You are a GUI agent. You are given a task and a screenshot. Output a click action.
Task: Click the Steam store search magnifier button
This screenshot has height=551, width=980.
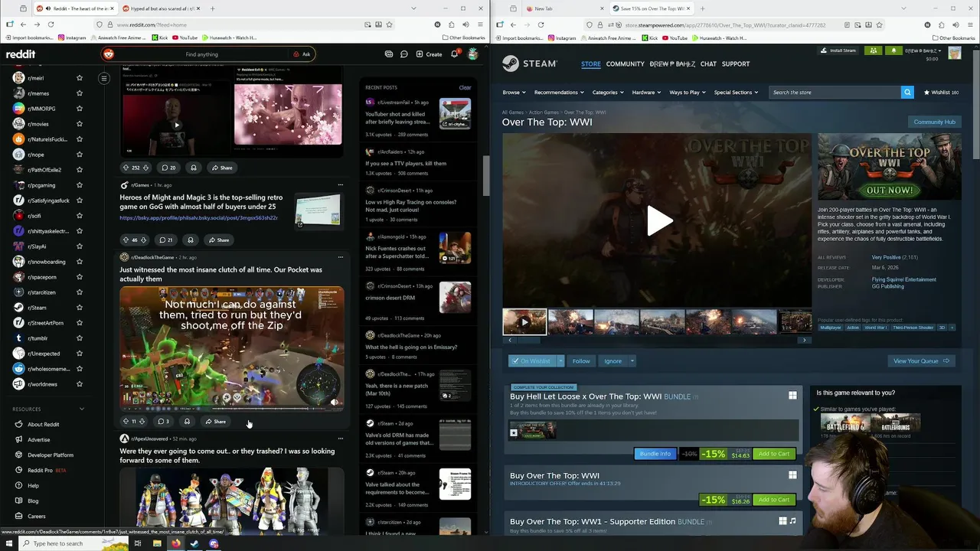point(907,93)
